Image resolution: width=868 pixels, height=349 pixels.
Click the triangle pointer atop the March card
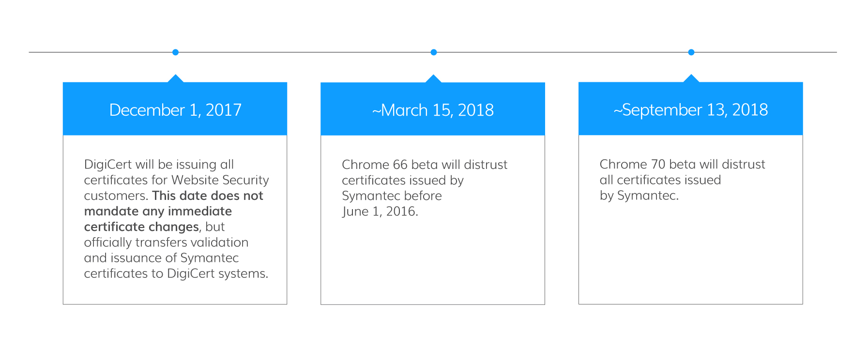[433, 79]
